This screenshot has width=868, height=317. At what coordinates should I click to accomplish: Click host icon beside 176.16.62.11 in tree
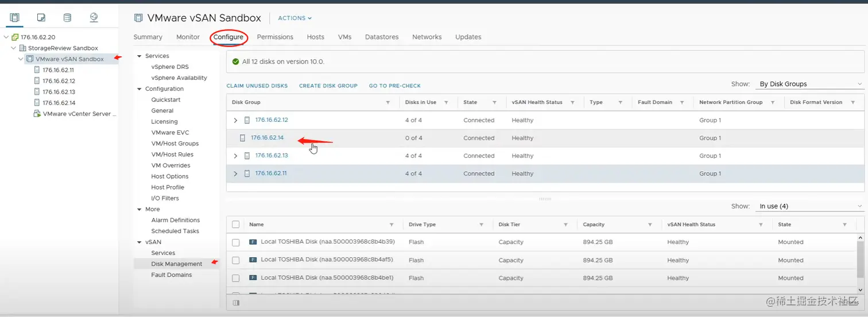tap(37, 70)
